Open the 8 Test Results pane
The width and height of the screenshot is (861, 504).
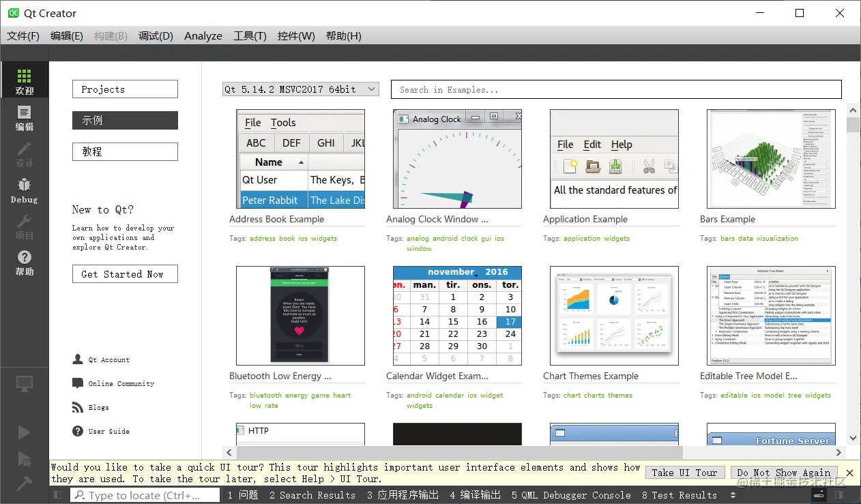point(679,496)
